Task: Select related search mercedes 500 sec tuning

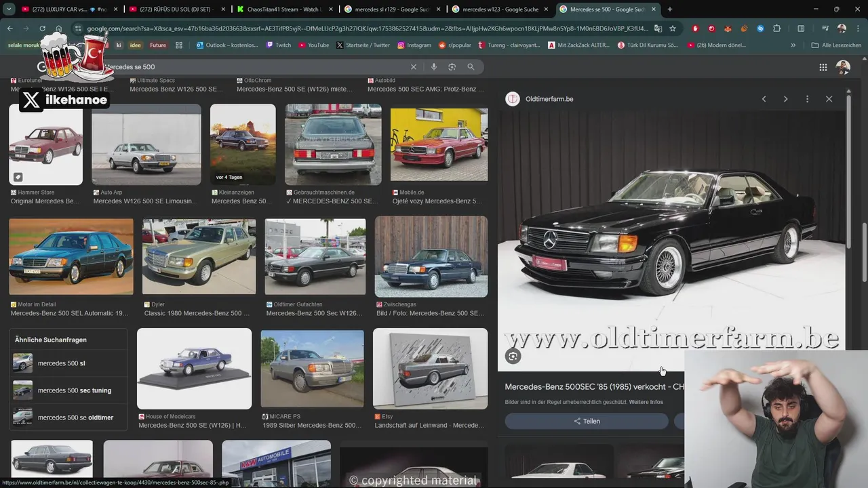Action: point(68,390)
